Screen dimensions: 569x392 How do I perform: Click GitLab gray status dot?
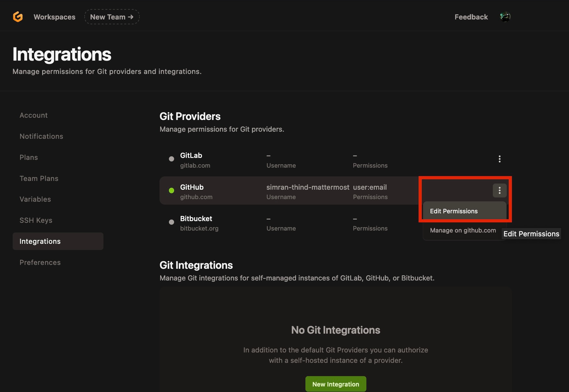172,159
